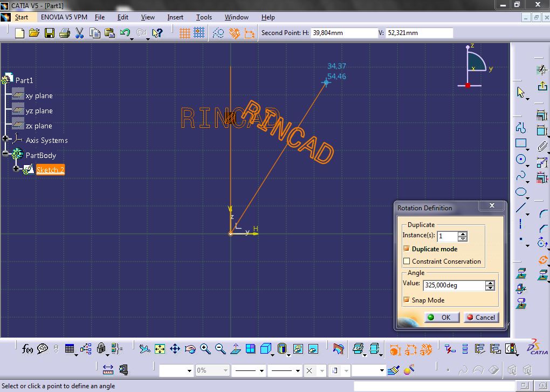
Task: Increase the Instance(s) spinner value
Action: tap(463, 234)
